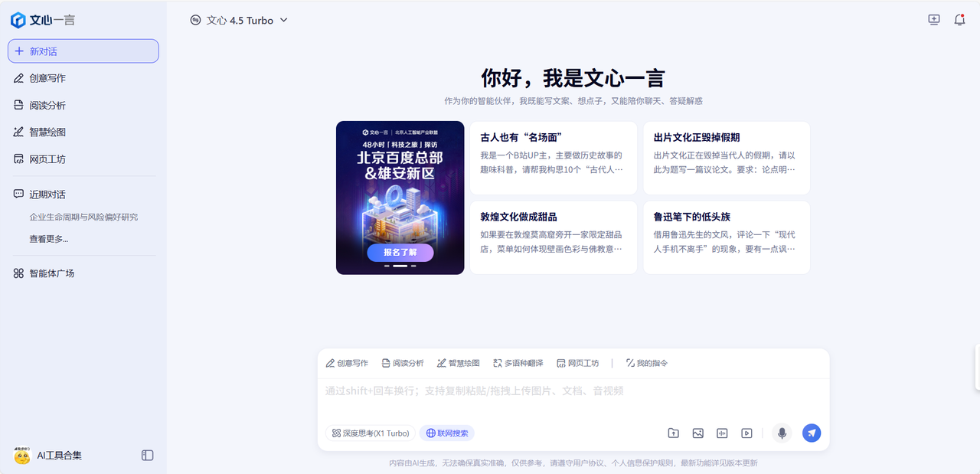Click the 北京百度总部 banner image
Viewport: 980px width, 474px height.
[400, 198]
